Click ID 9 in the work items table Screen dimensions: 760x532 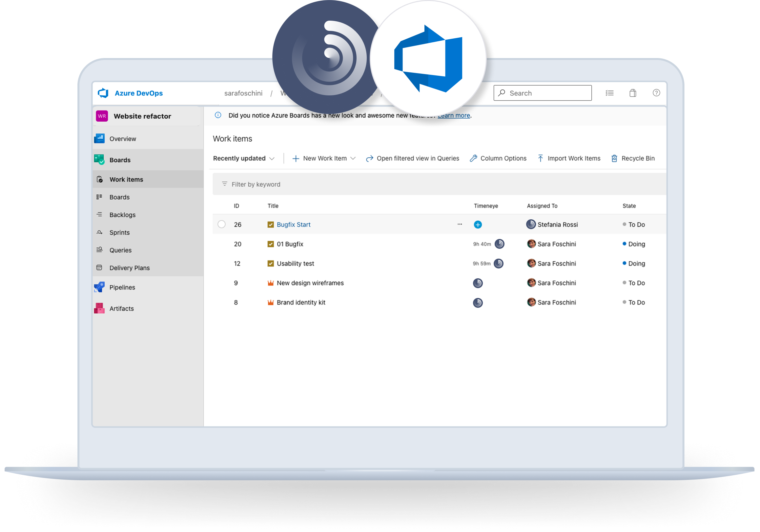pyautogui.click(x=236, y=283)
